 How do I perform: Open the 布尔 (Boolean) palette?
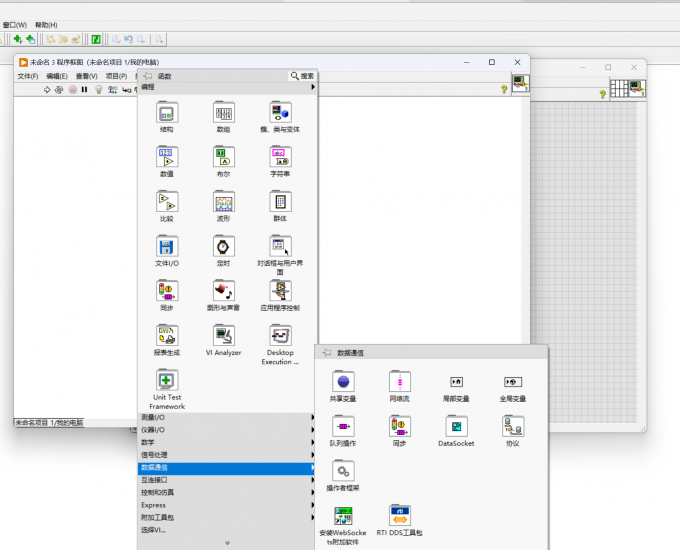[224, 157]
